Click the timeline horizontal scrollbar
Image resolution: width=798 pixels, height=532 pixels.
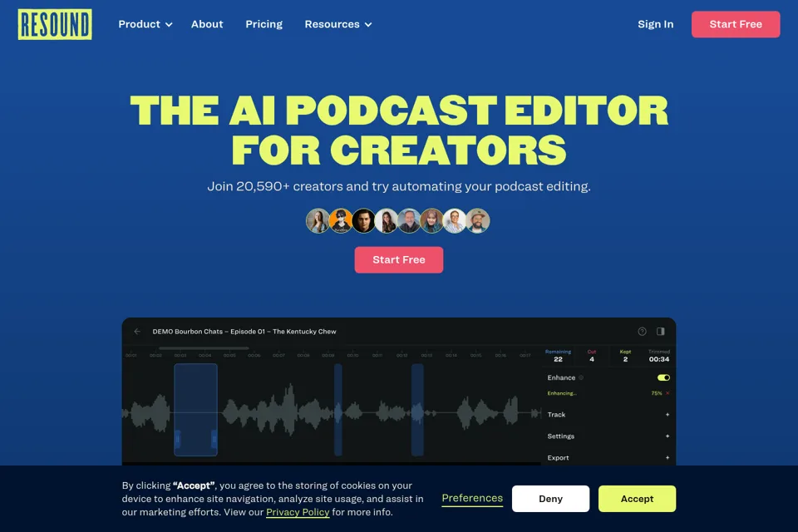(x=204, y=348)
